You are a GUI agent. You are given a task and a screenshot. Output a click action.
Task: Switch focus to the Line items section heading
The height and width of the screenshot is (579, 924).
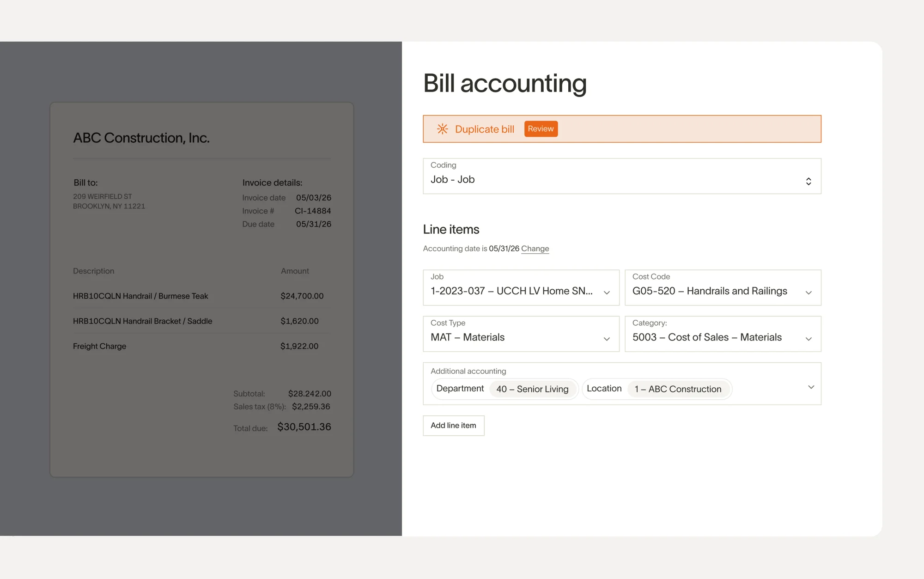(451, 229)
